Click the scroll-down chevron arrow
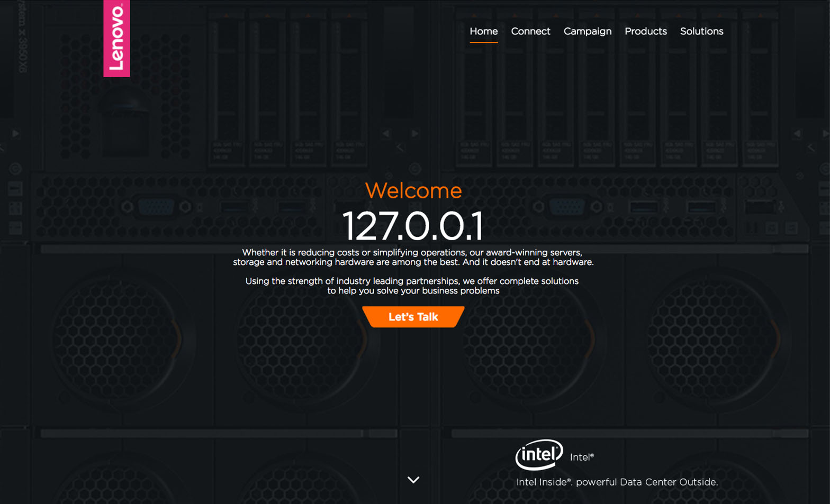Viewport: 830px width, 504px height. tap(413, 480)
